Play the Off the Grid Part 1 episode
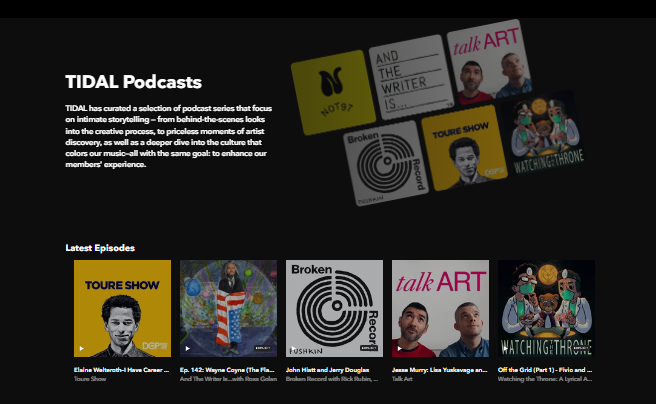 click(505, 348)
